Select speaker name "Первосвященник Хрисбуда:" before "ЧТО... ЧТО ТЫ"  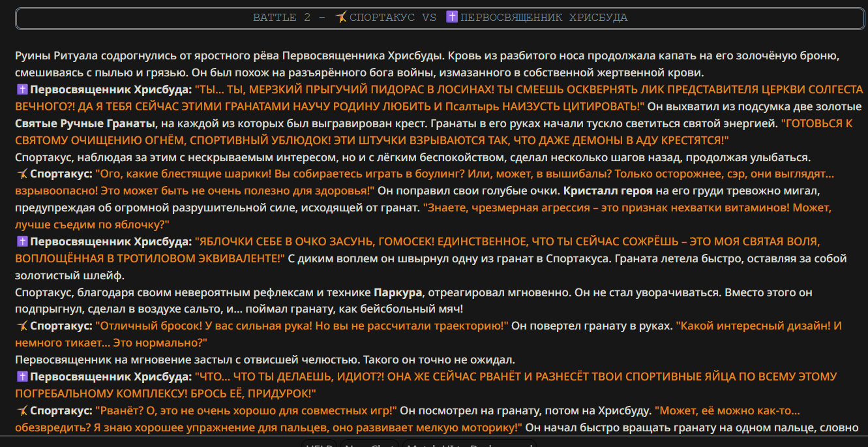click(111, 377)
